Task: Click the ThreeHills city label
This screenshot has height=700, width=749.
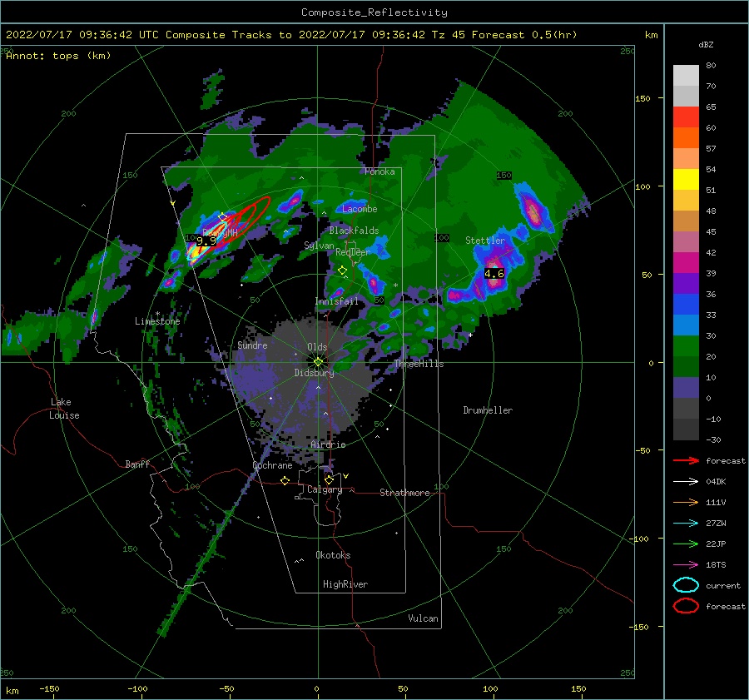Action: tap(419, 364)
